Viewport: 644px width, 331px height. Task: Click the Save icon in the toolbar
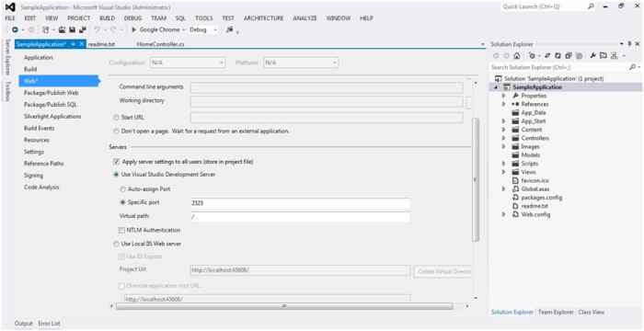72,29
